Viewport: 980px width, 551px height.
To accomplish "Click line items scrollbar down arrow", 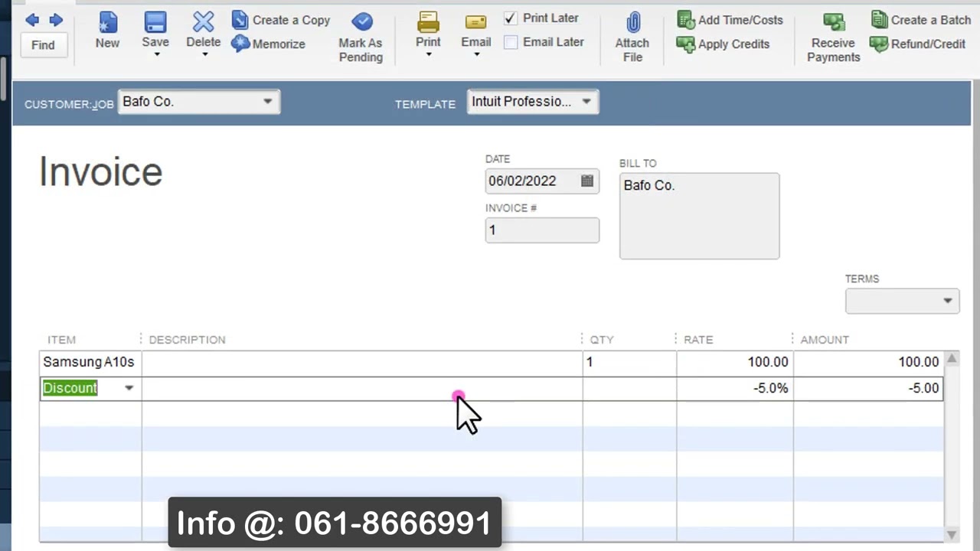I will tap(952, 535).
